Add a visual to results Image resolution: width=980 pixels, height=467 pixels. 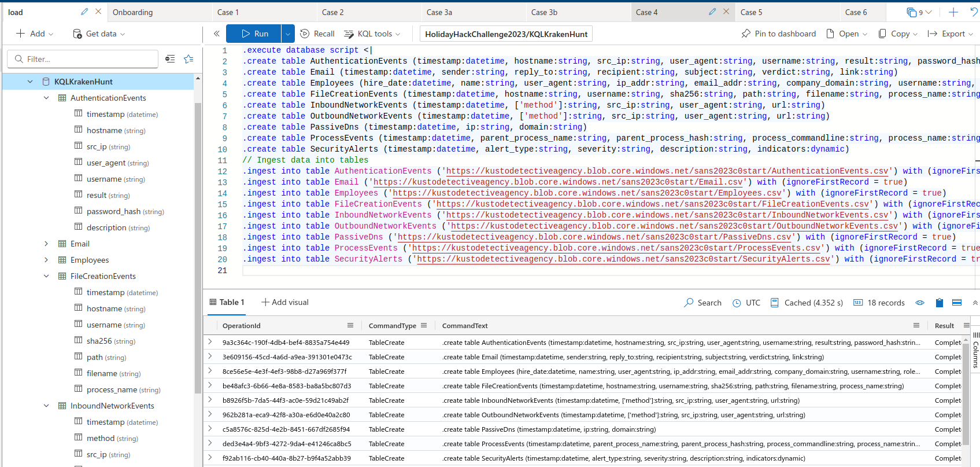click(285, 302)
